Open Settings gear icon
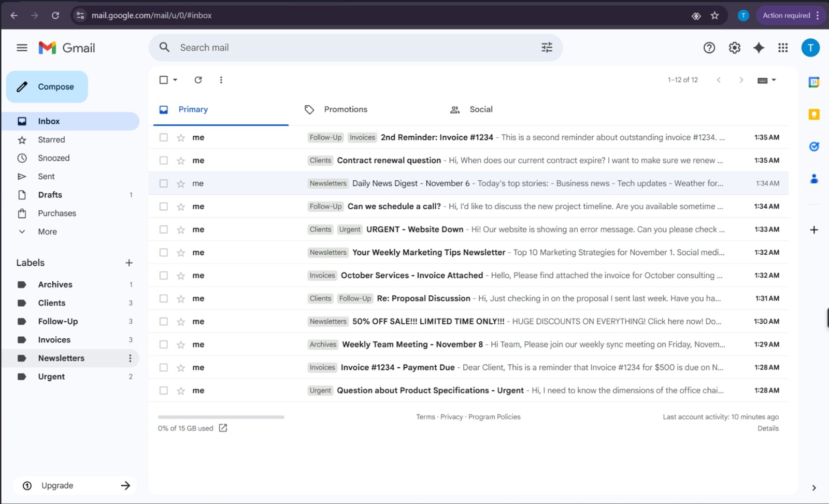Image resolution: width=829 pixels, height=504 pixels. (x=734, y=48)
